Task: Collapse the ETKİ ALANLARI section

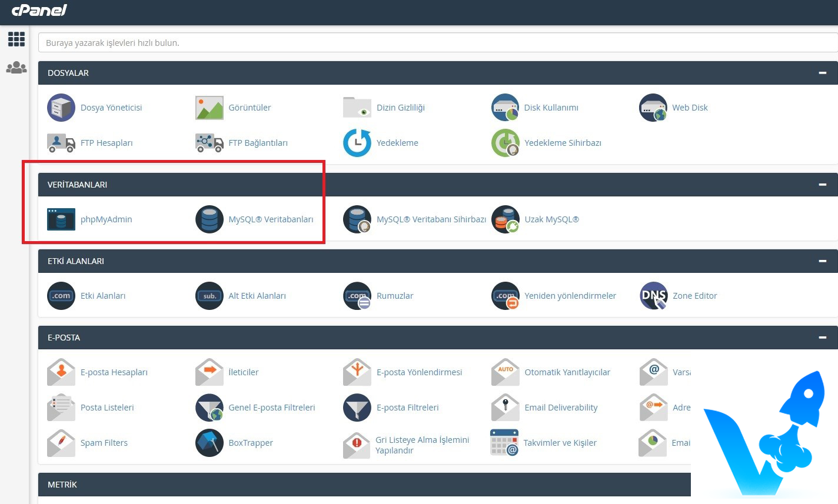Action: (x=822, y=261)
